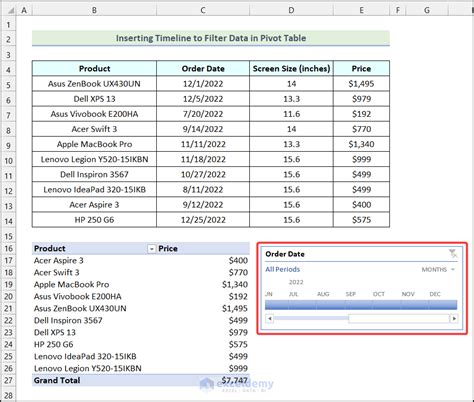Click the Price header cell in source table

tap(361, 69)
